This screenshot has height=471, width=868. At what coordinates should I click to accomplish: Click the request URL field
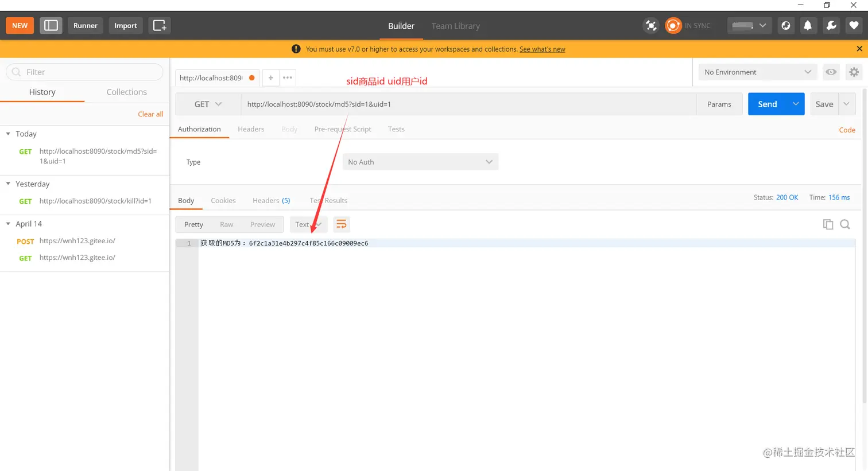pos(468,104)
